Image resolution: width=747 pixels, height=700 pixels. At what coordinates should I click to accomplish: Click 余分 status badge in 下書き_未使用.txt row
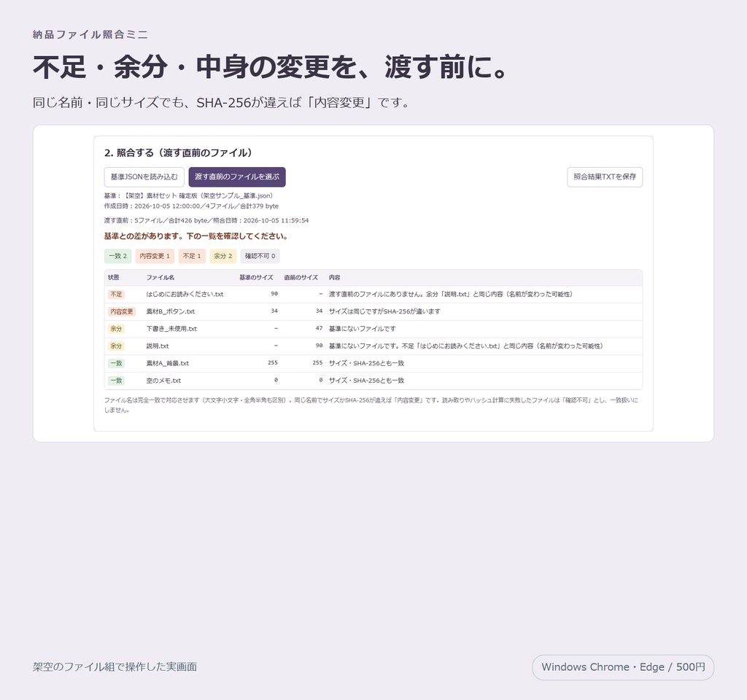click(116, 329)
